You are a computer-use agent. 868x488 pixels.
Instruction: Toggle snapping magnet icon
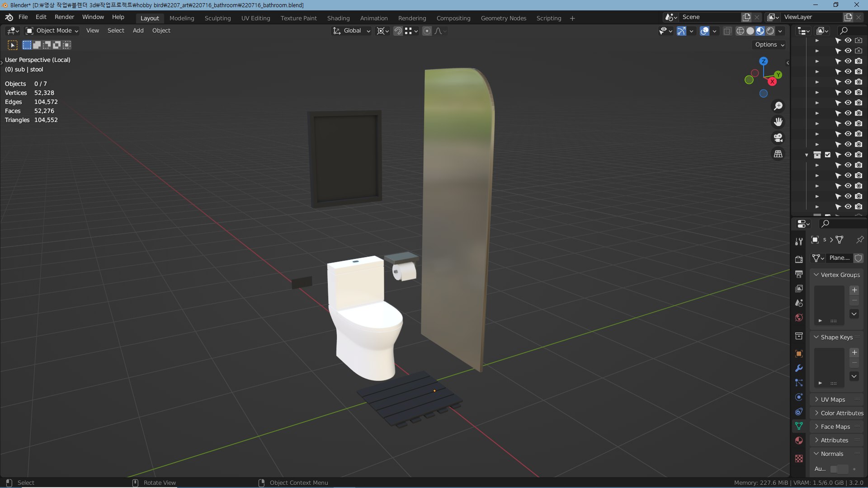tap(398, 31)
